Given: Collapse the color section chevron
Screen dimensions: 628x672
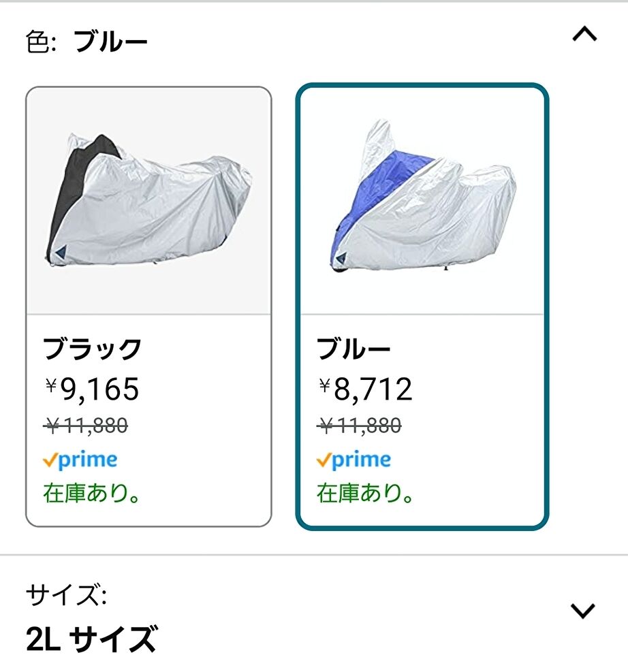Looking at the screenshot, I should [584, 34].
